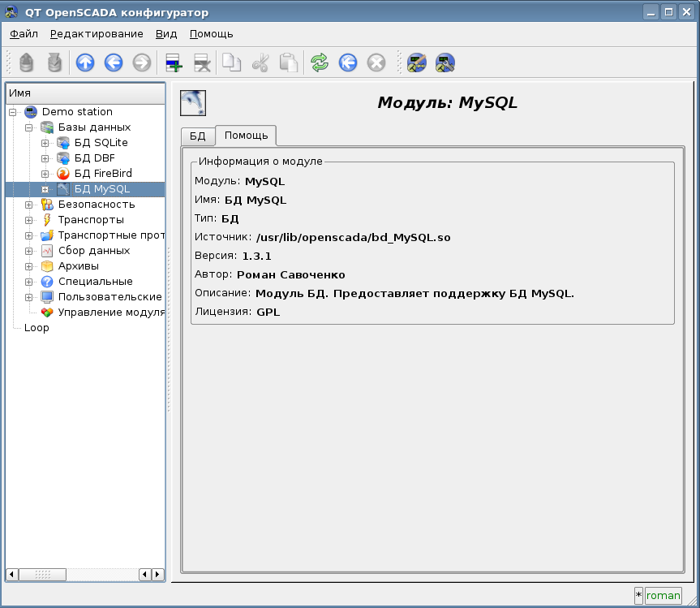
Task: Click the MySQL dolphin module image
Action: coord(193,103)
